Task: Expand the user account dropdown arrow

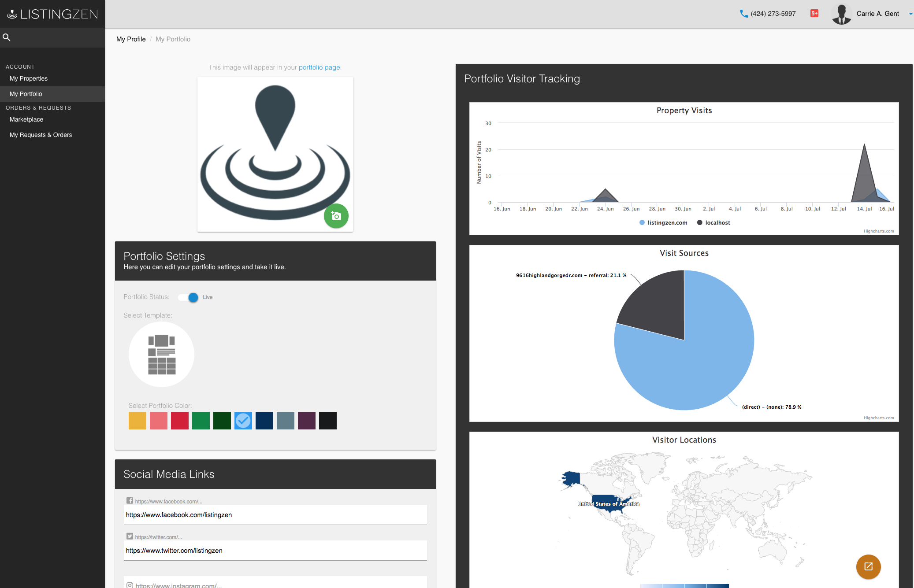Action: point(910,14)
